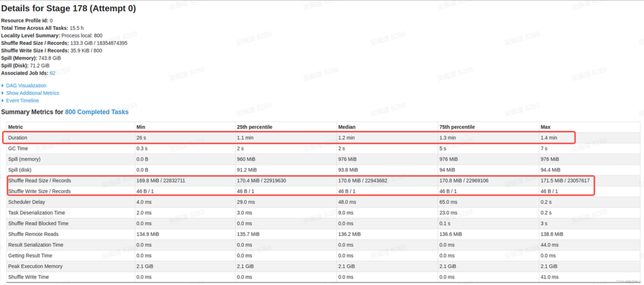Click the Spill (disk) max value 94.4 MiB
Screen dimensions: 644x285
tap(550, 170)
